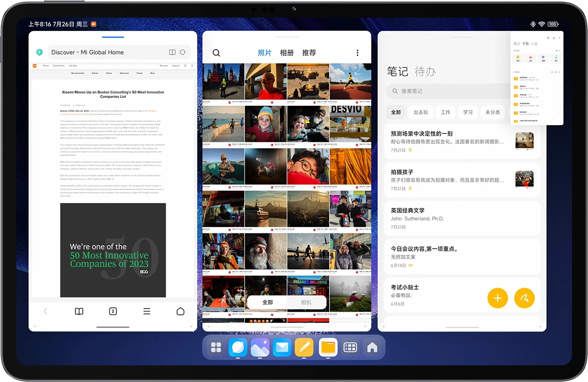Select the Articles tab on the webpage
Image resolution: width=588 pixels, height=382 pixels.
pyautogui.click(x=95, y=73)
